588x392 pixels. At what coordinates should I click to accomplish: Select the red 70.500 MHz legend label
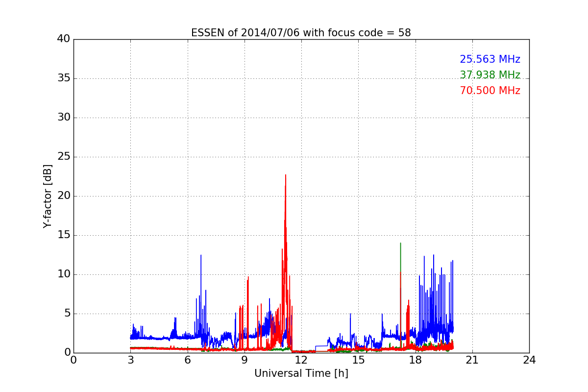pyautogui.click(x=490, y=91)
